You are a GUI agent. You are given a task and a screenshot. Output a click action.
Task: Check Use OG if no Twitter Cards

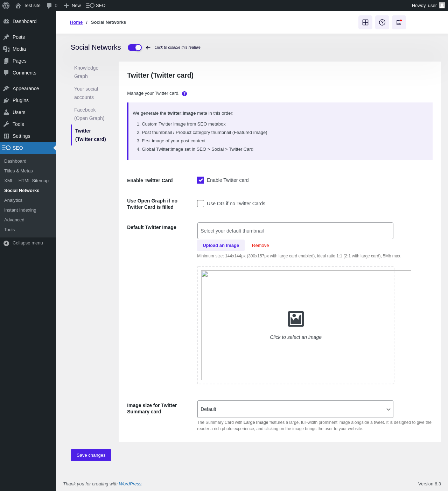201,204
